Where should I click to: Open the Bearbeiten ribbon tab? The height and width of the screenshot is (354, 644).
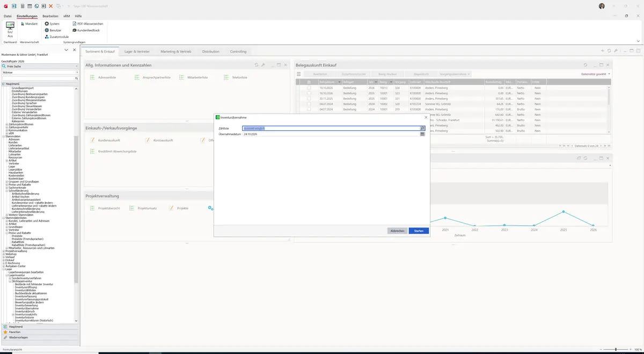[x=50, y=16]
